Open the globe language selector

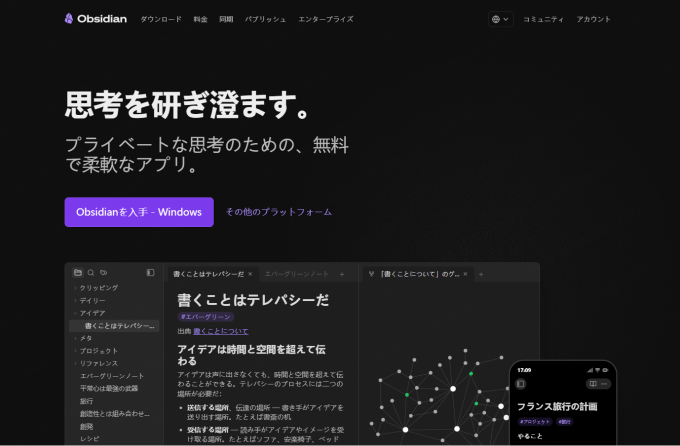(500, 19)
